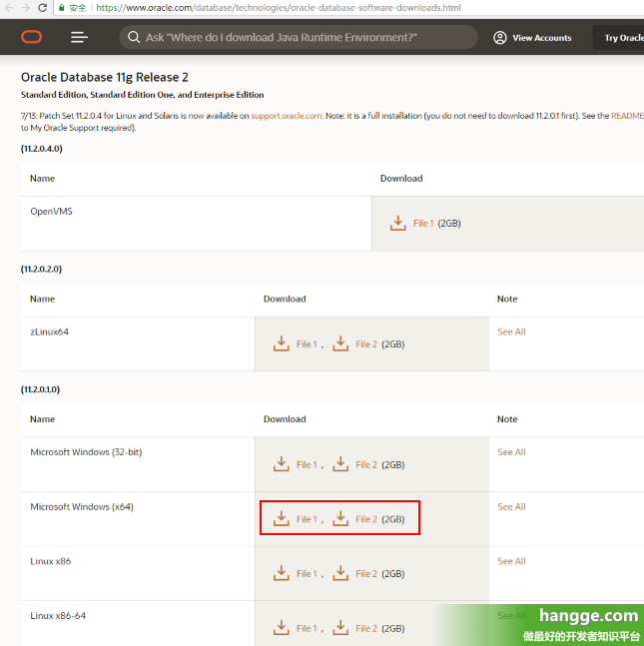Click See All for Microsoft Windows (x64)
This screenshot has width=644, height=646.
pos(511,507)
